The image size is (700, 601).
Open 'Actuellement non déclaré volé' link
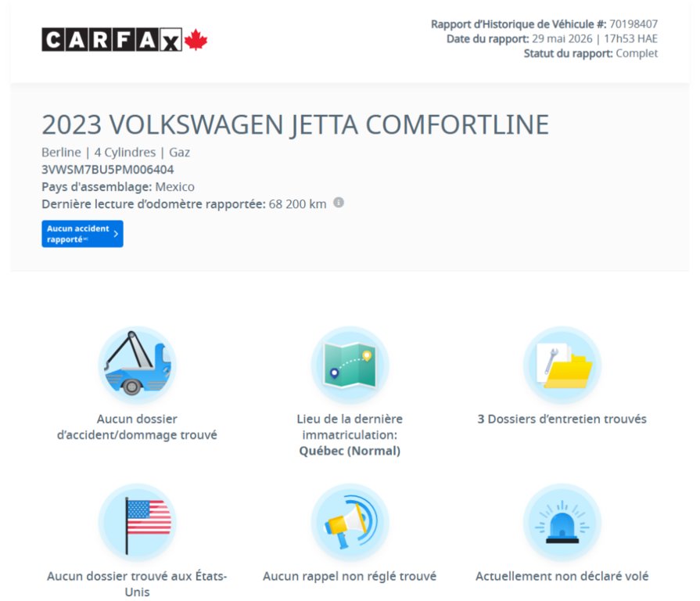tap(562, 576)
